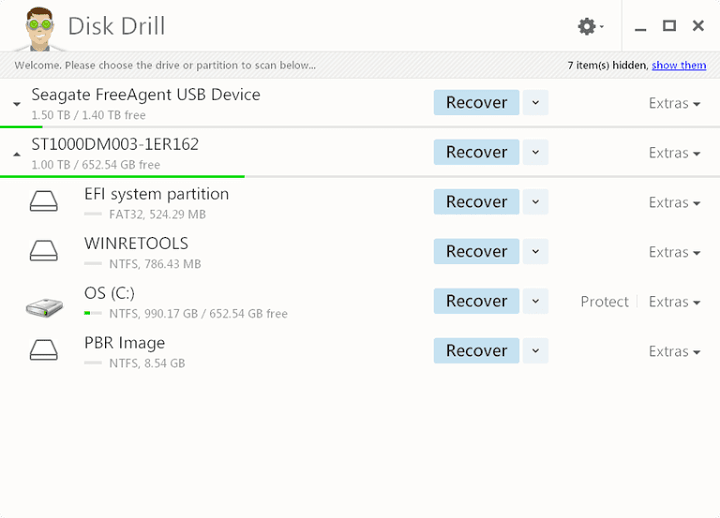Open the settings gear menu
This screenshot has height=518, width=720.
pos(589,27)
